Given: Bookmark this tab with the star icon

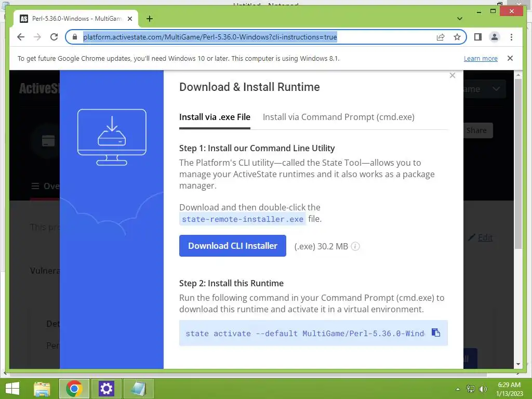Looking at the screenshot, I should (457, 37).
